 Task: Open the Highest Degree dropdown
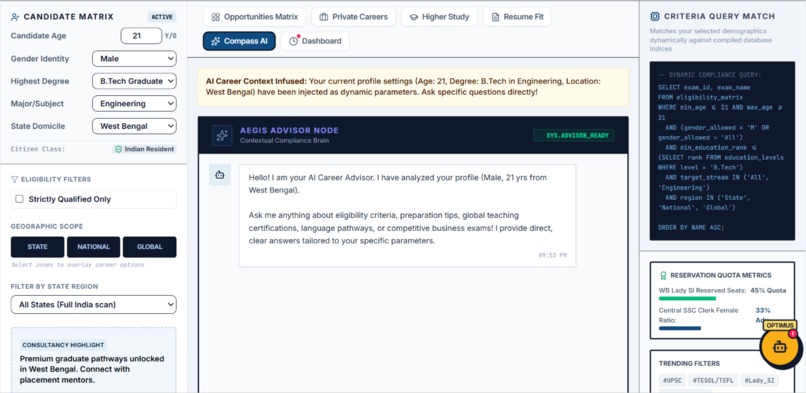(134, 81)
